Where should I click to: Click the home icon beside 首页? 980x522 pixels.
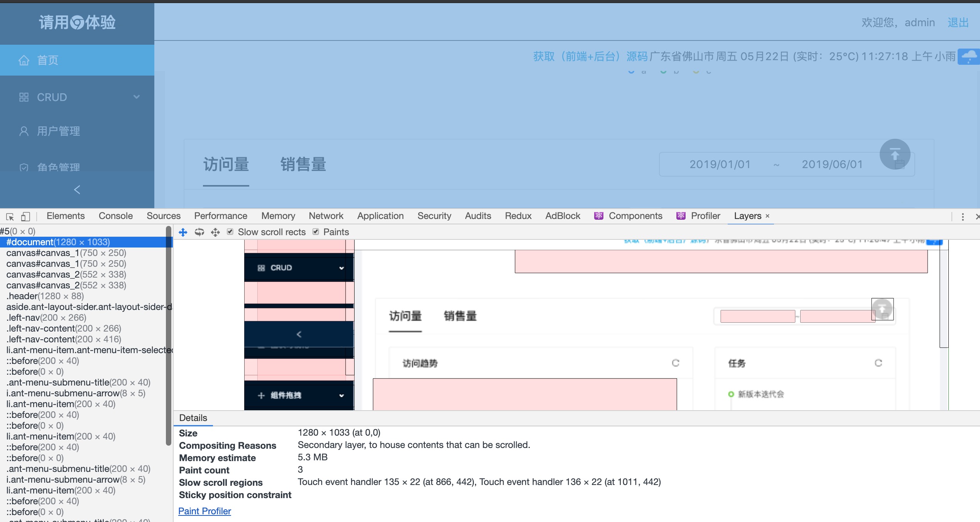(x=24, y=60)
